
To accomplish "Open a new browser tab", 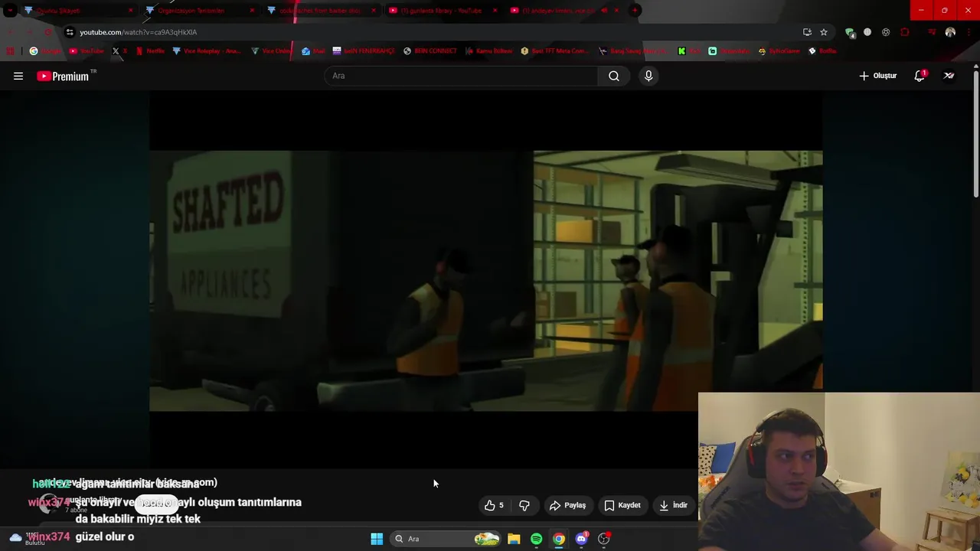I will pyautogui.click(x=635, y=11).
